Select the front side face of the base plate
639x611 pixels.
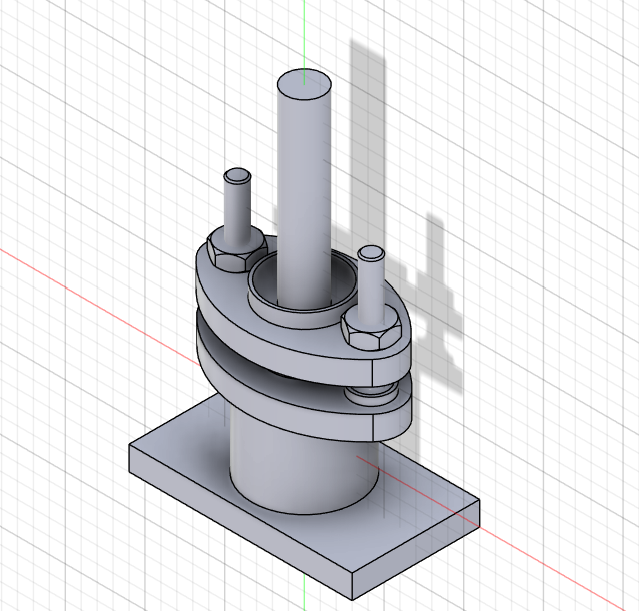240,523
